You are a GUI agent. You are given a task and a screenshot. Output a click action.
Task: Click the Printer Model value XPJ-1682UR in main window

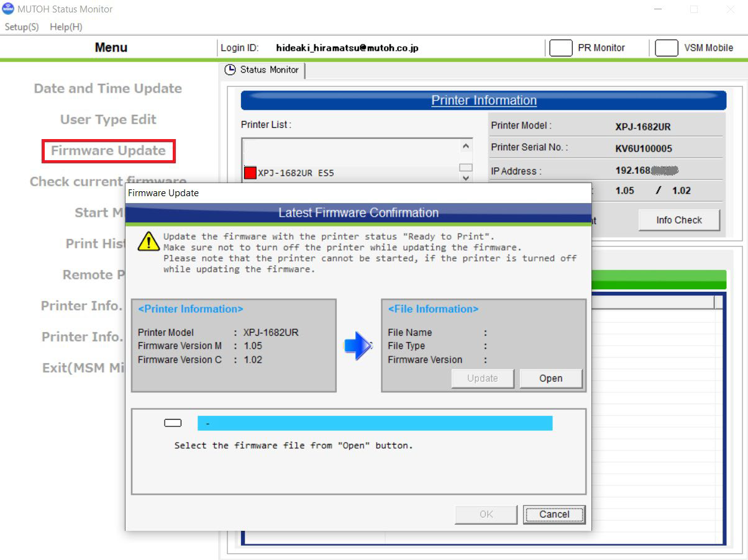(x=643, y=127)
